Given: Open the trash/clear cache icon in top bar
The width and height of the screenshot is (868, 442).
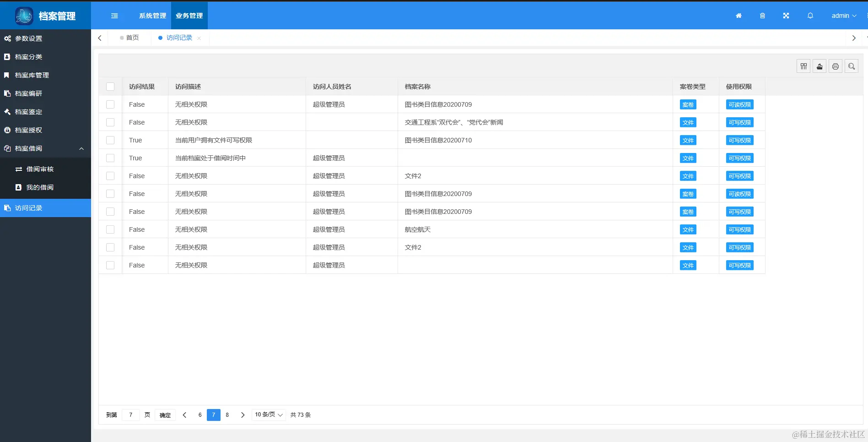Looking at the screenshot, I should click(762, 16).
